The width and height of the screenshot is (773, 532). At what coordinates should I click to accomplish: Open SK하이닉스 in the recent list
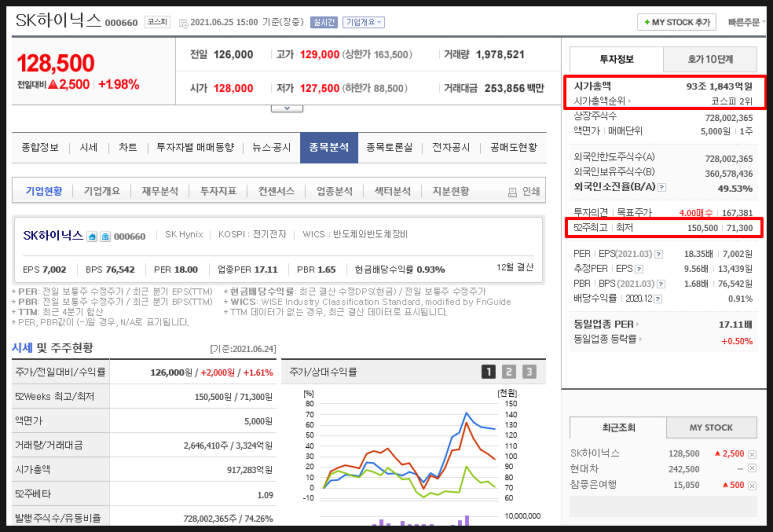coord(595,454)
